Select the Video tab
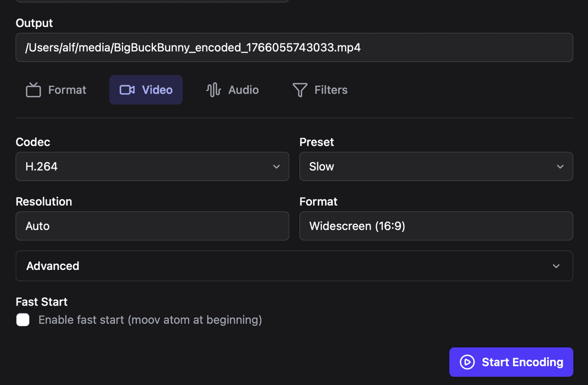The image size is (588, 385). [146, 90]
